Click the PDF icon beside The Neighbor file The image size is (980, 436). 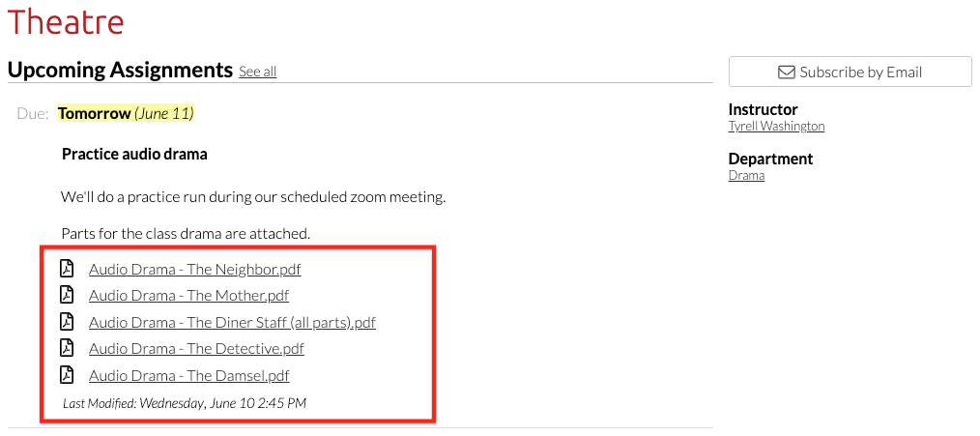click(68, 269)
